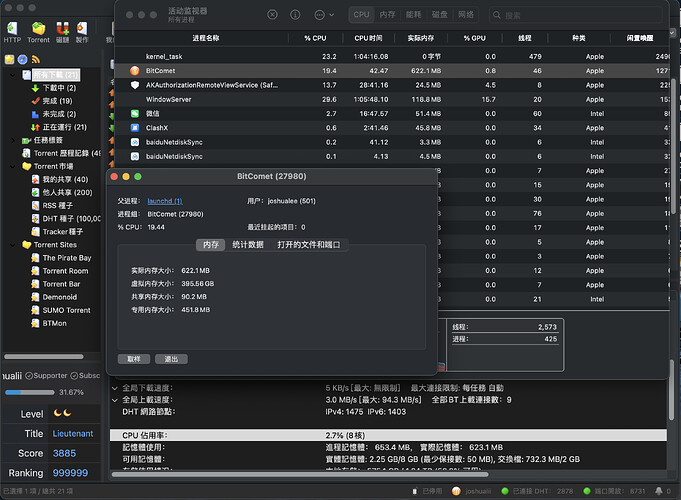Click the 退出 quit button
Image resolution: width=681 pixels, height=500 pixels.
pos(171,359)
